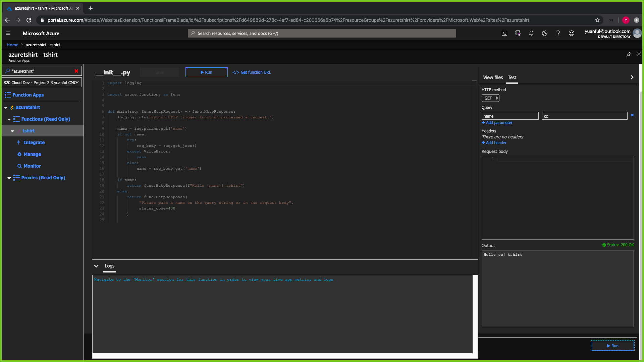644x362 pixels.
Task: Switch to the View files tab
Action: (492, 77)
